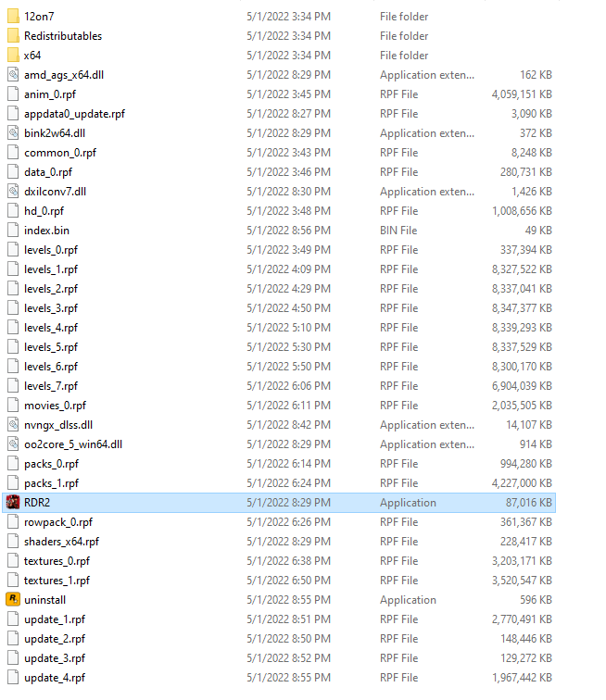
Task: Select the update_3.rpf file name
Action: [55, 658]
